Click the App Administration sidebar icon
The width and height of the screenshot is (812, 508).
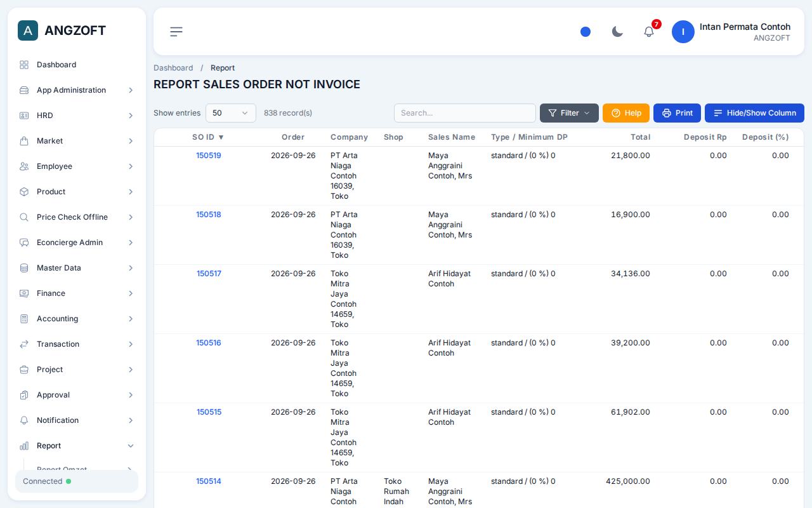click(24, 90)
